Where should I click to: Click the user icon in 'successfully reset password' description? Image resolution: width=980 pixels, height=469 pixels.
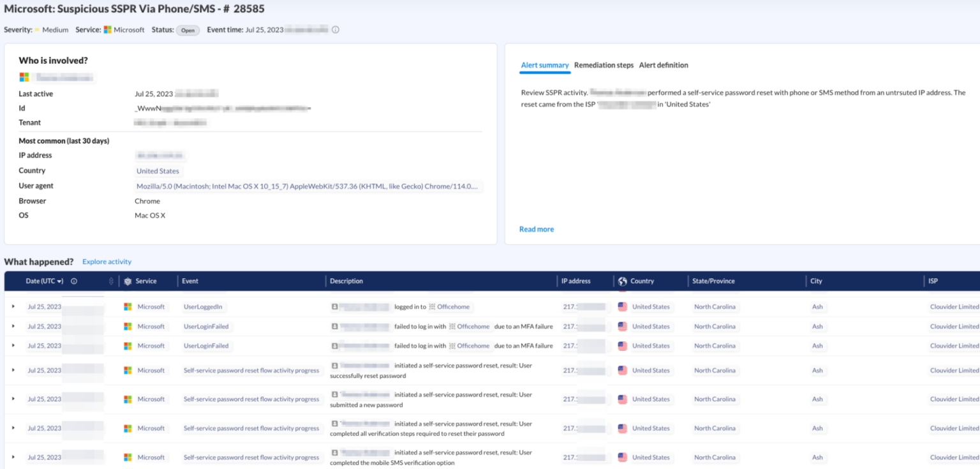[x=334, y=366]
